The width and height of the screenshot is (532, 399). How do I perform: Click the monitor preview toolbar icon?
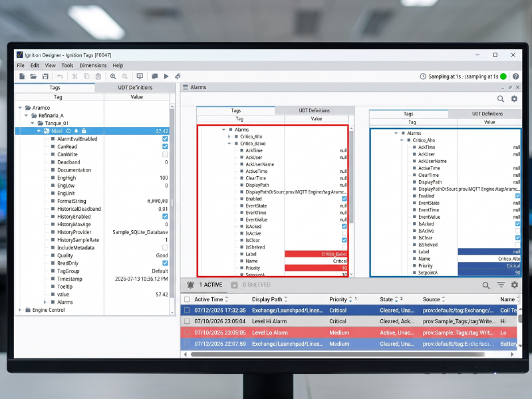[x=140, y=76]
